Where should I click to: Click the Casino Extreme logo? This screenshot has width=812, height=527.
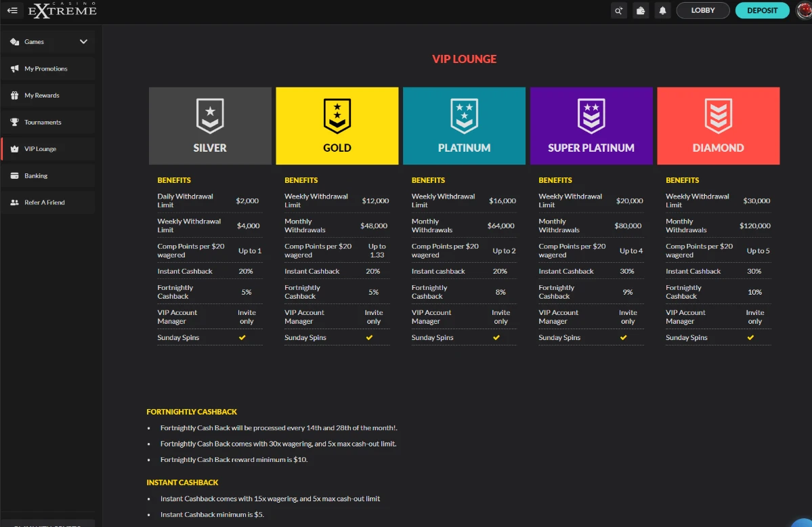click(62, 10)
